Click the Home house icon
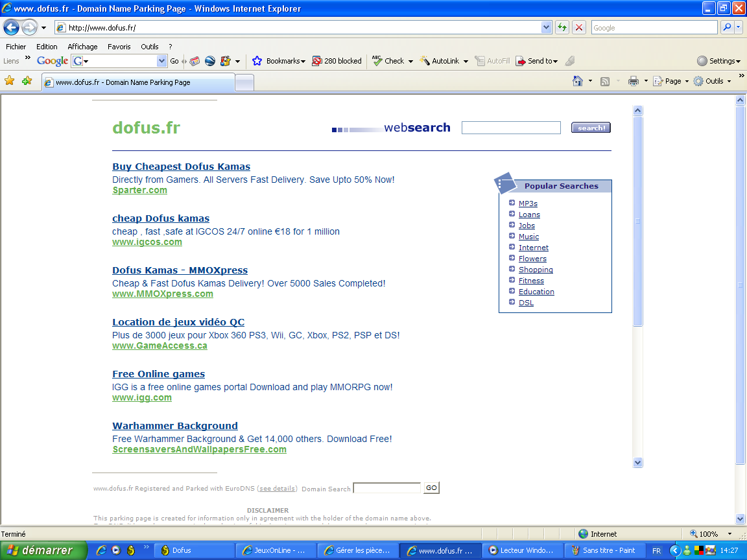This screenshot has width=747, height=560. click(x=577, y=81)
